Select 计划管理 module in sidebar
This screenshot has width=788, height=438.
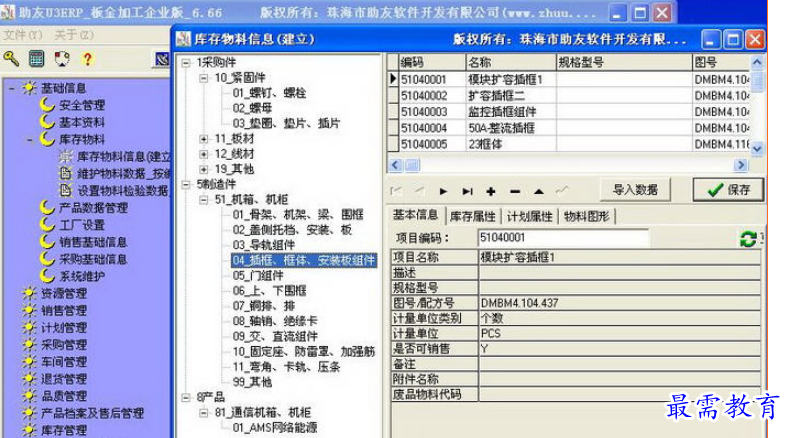coord(64,327)
